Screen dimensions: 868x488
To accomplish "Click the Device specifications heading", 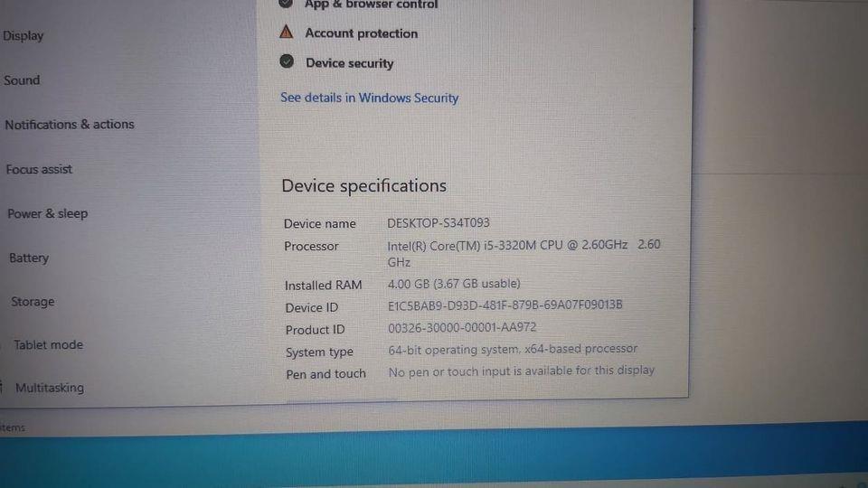I will (x=363, y=186).
